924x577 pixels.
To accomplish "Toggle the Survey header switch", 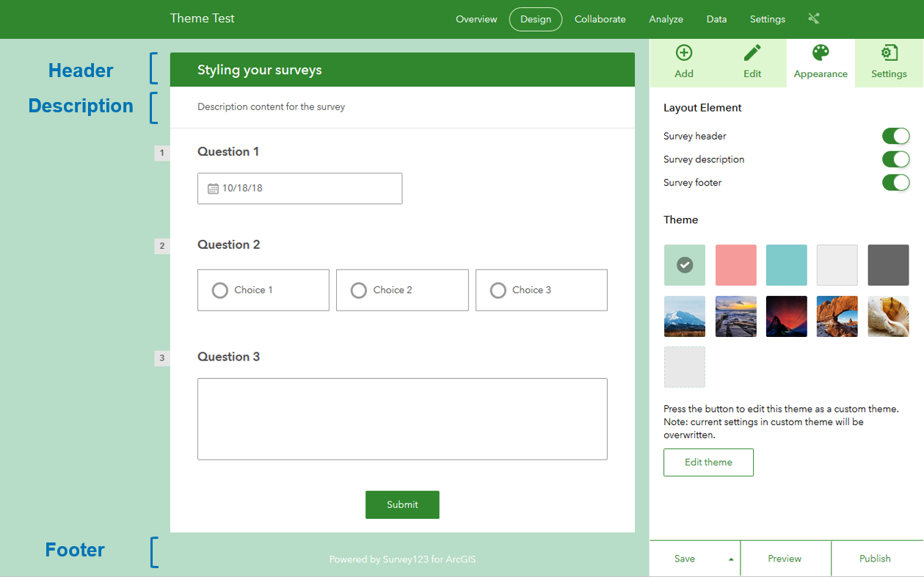I will 895,136.
